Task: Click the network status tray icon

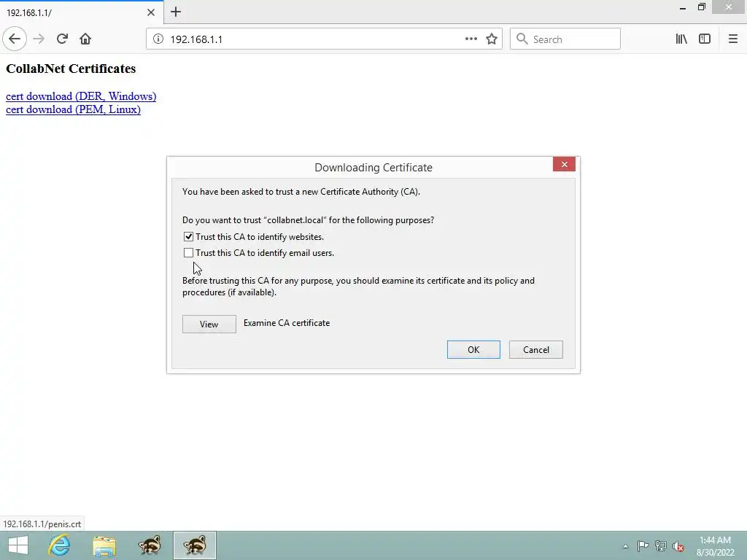Action: tap(660, 546)
